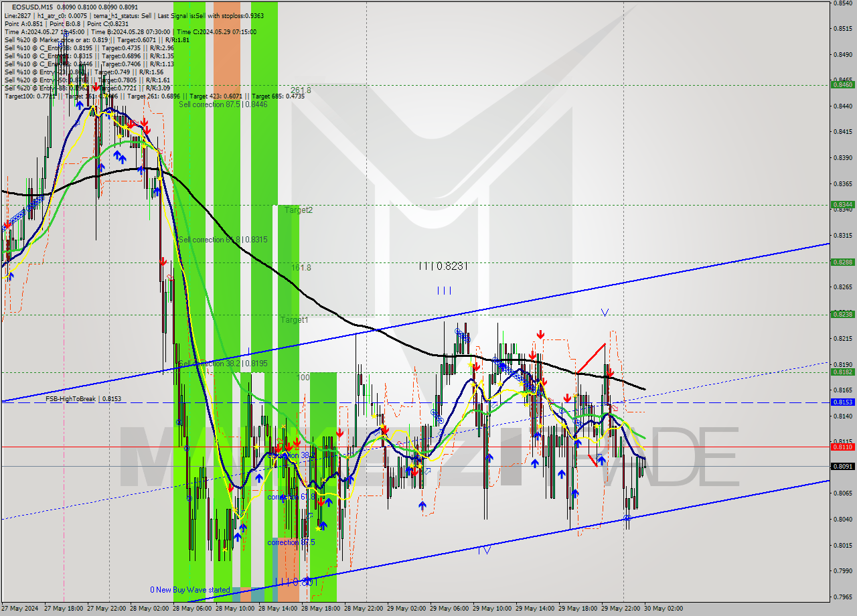Select the 'I I I 0.801' wave label
This screenshot has width=857, height=616.
(295, 581)
